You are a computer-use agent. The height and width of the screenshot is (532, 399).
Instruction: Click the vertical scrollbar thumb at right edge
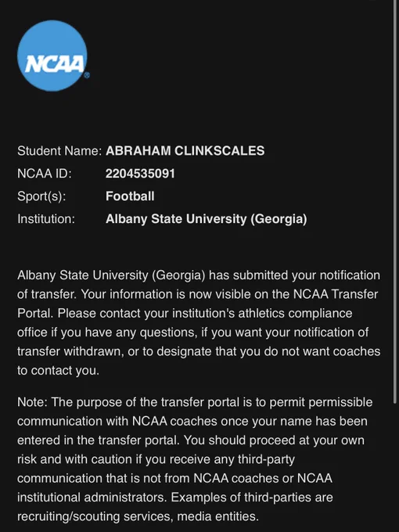(395, 202)
